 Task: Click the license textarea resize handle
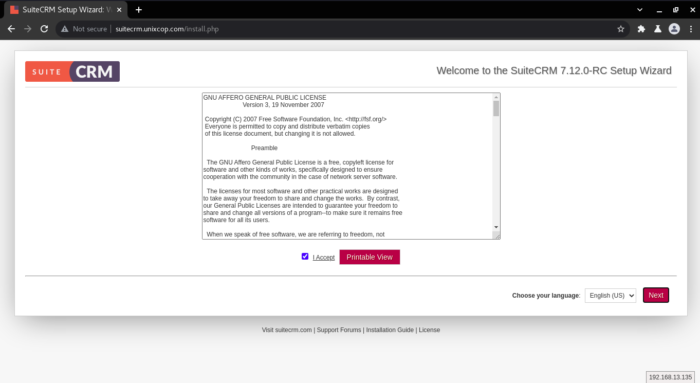click(x=496, y=236)
